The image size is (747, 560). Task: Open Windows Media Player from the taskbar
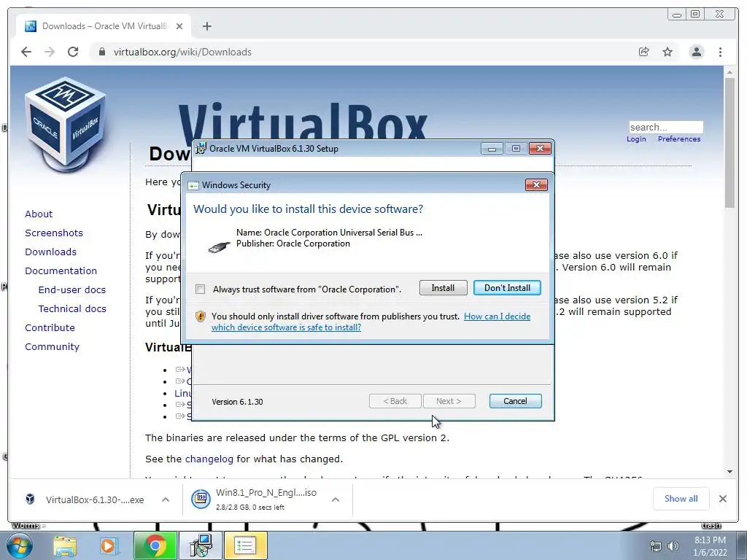click(108, 545)
